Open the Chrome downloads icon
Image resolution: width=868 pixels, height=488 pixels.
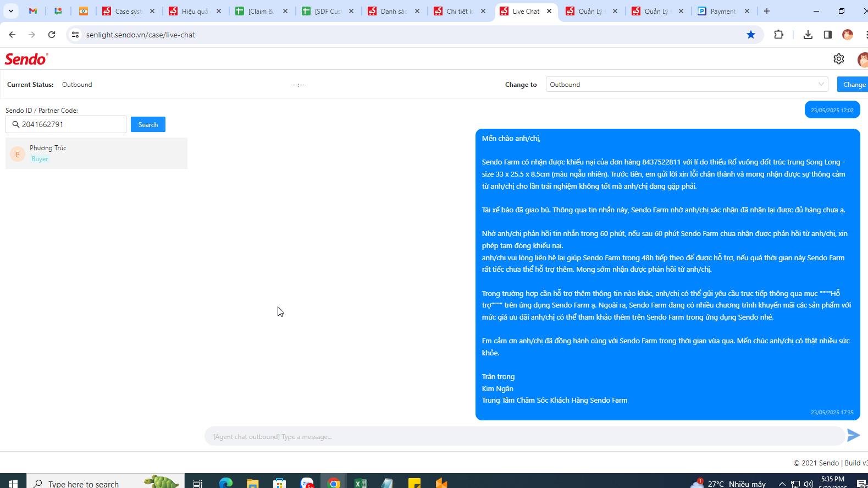pos(808,35)
